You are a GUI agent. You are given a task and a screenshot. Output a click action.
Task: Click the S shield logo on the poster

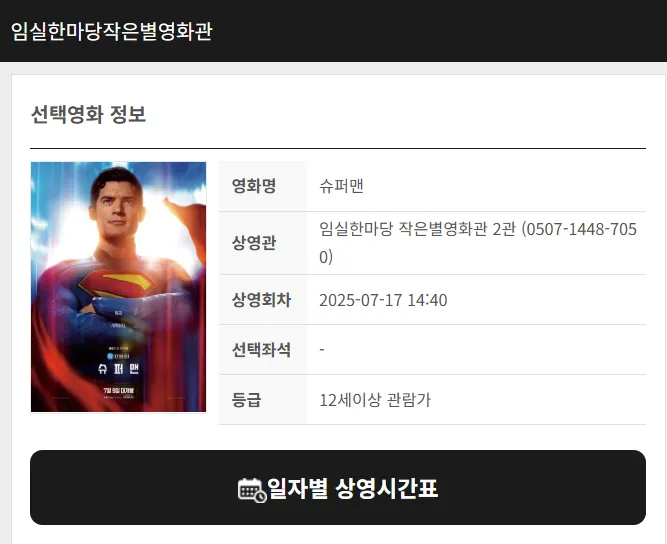[116, 284]
